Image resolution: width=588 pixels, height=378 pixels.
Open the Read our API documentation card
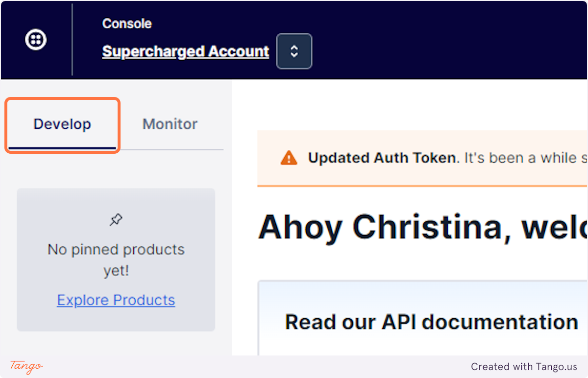(423, 318)
